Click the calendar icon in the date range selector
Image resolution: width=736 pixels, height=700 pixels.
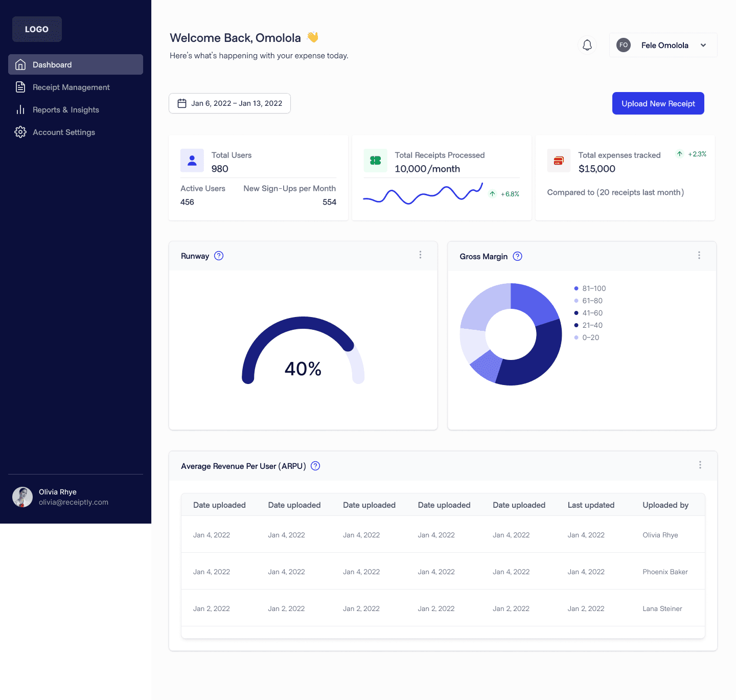[x=182, y=103]
